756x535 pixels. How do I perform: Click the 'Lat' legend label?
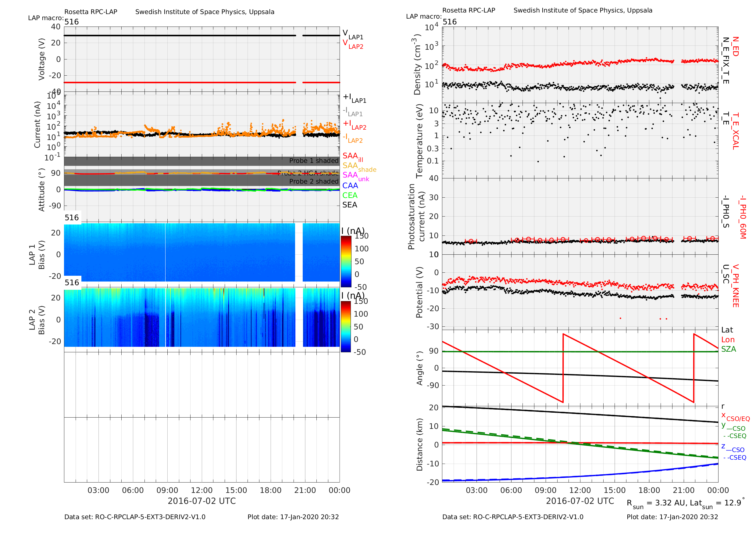pos(727,330)
